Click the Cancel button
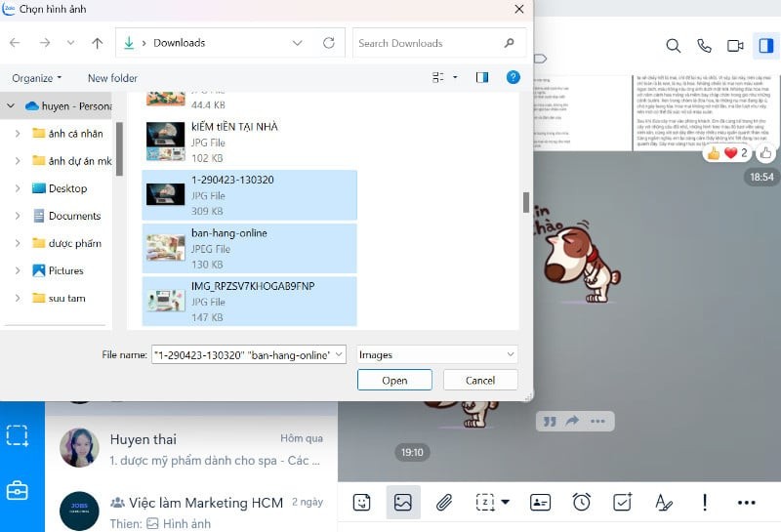Screen dimensions: 781x532 tap(480, 380)
